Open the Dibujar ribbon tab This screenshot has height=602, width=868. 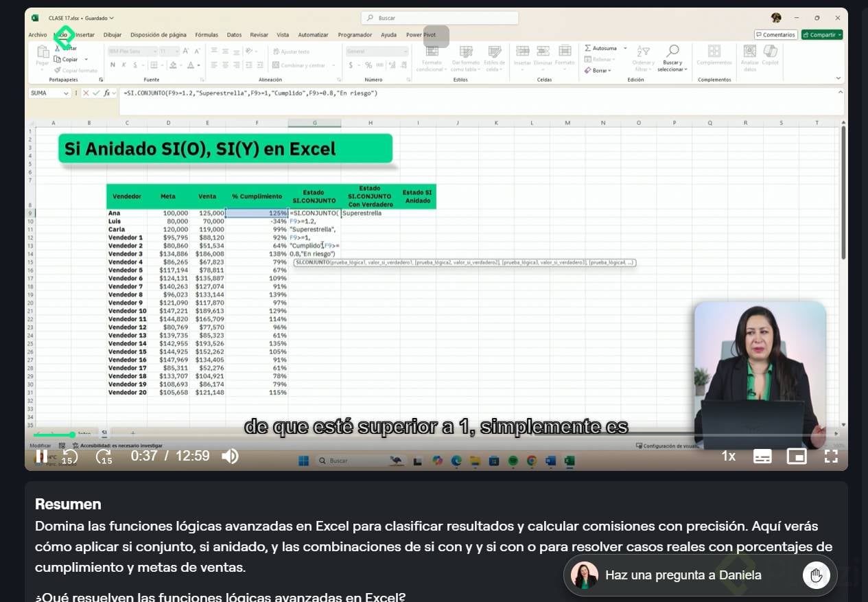[x=113, y=35]
